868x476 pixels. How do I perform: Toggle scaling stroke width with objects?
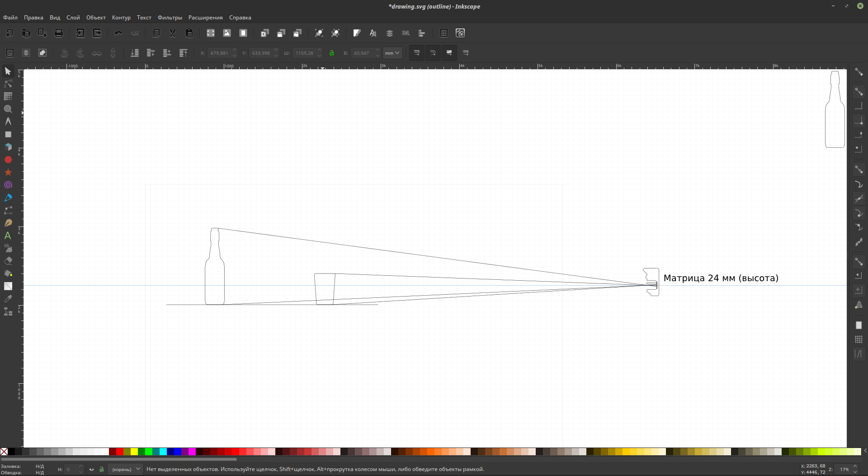pos(416,53)
